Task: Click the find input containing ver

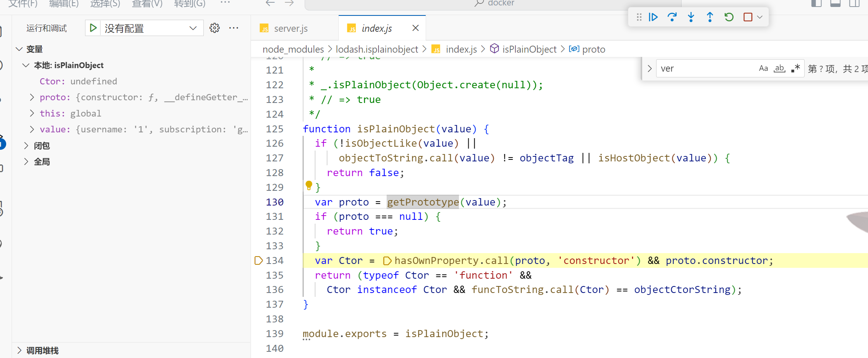Action: pos(707,69)
